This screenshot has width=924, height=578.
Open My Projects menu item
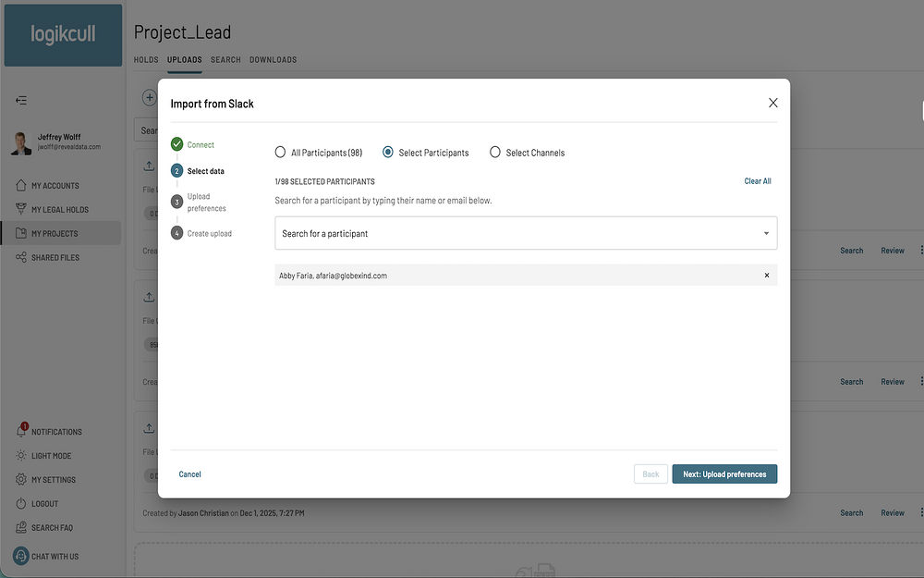61,233
